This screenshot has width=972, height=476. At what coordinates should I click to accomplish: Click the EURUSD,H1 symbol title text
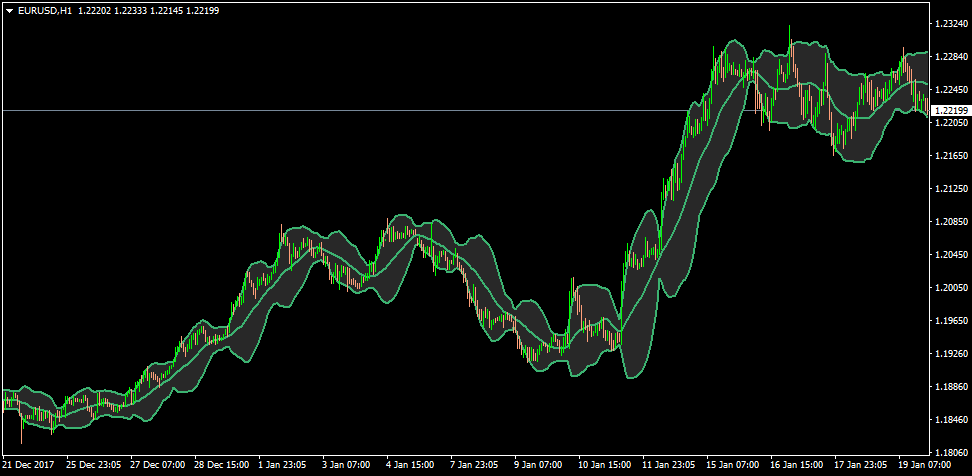[x=45, y=11]
